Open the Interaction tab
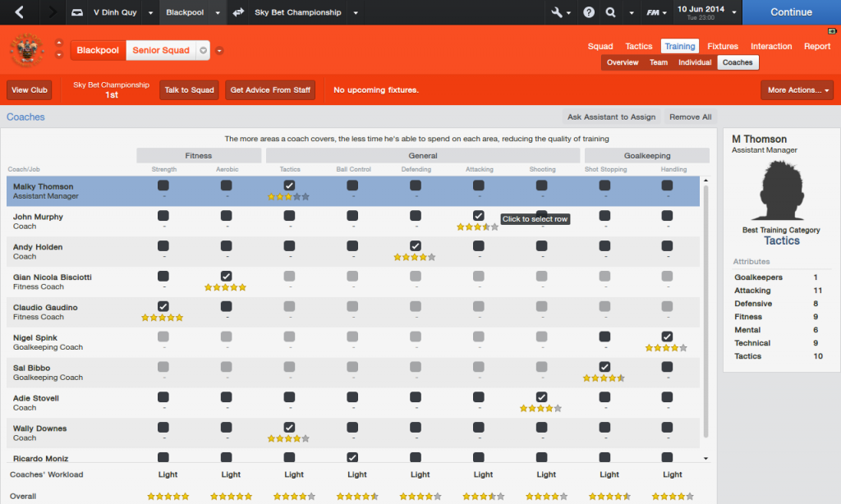 tap(770, 46)
